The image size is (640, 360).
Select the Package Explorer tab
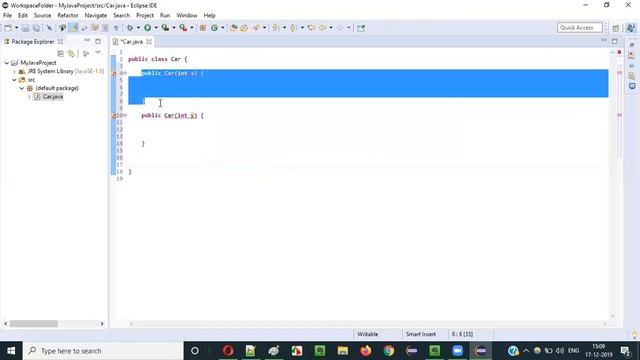click(33, 42)
